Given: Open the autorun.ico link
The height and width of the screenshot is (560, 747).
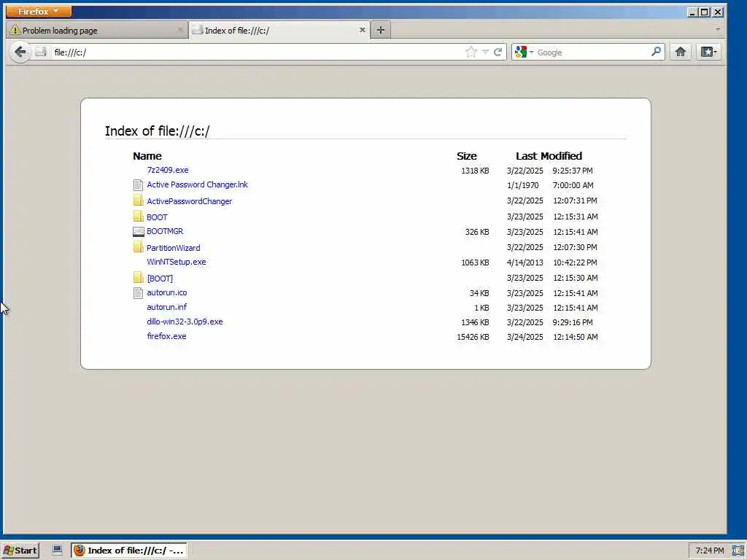Looking at the screenshot, I should pyautogui.click(x=167, y=292).
